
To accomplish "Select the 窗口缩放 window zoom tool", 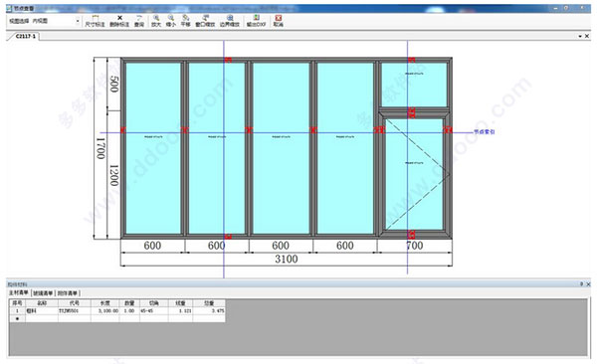I will coord(205,21).
